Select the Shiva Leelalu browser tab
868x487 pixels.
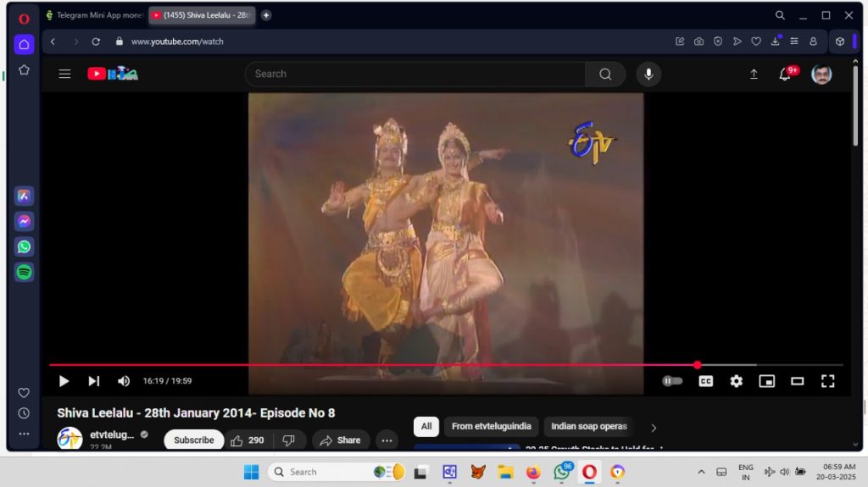[x=202, y=15]
